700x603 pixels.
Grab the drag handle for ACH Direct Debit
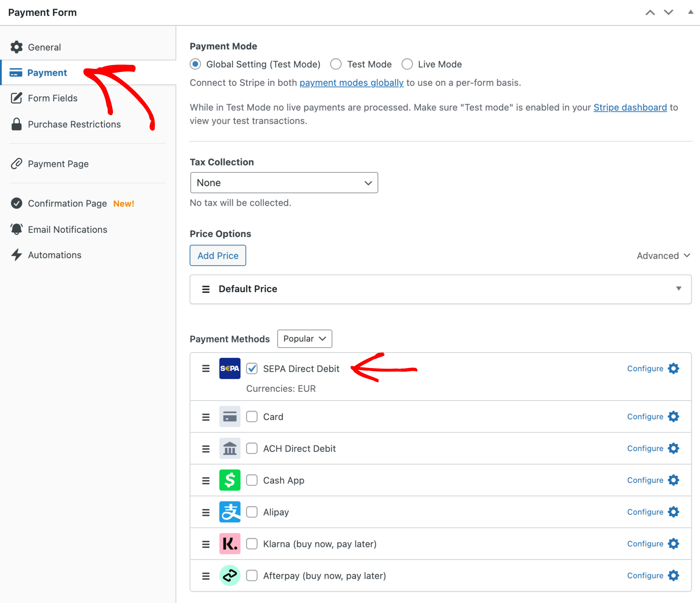[206, 449]
